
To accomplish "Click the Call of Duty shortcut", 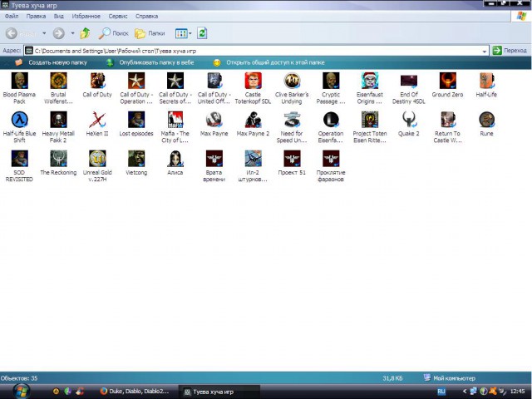I will pos(97,81).
